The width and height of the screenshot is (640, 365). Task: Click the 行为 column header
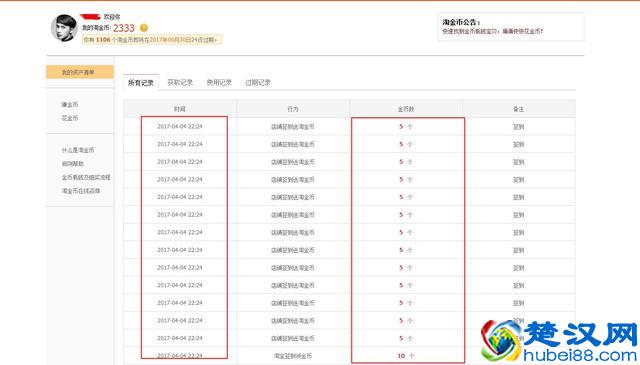(x=293, y=109)
